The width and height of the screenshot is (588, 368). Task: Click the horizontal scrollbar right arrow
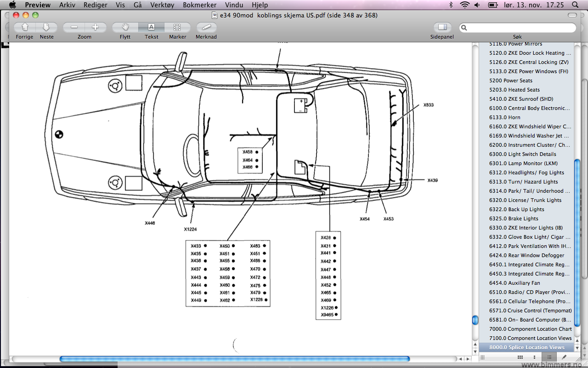click(x=467, y=359)
